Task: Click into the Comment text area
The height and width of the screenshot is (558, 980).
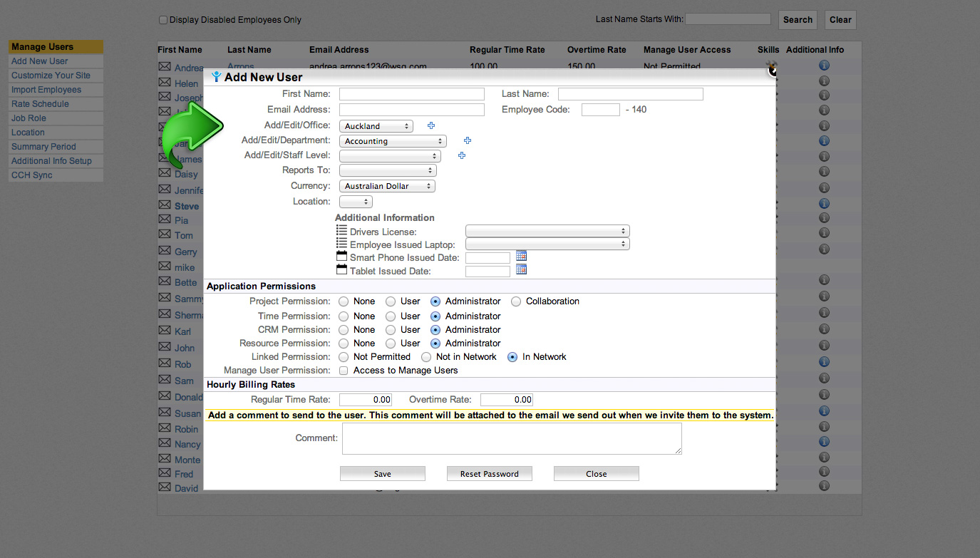Action: coord(511,438)
